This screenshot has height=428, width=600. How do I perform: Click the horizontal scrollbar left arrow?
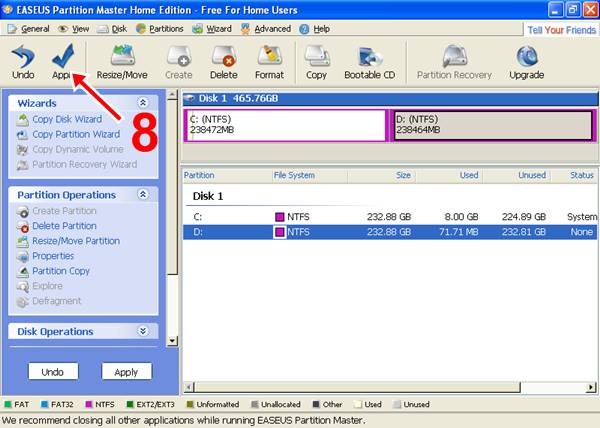188,387
